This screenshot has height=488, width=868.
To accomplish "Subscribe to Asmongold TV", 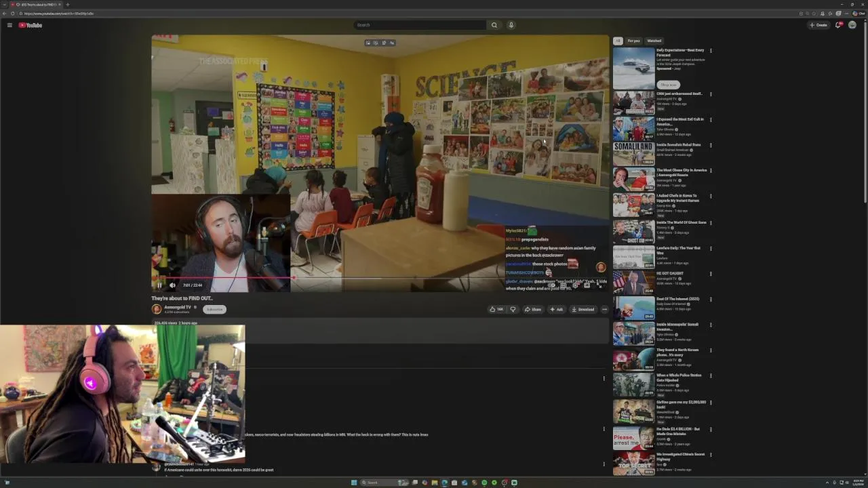I will point(214,309).
